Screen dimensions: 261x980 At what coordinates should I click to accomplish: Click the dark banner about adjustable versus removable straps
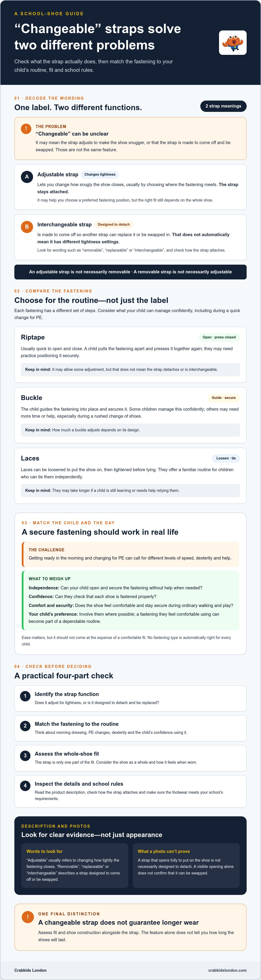click(x=130, y=272)
